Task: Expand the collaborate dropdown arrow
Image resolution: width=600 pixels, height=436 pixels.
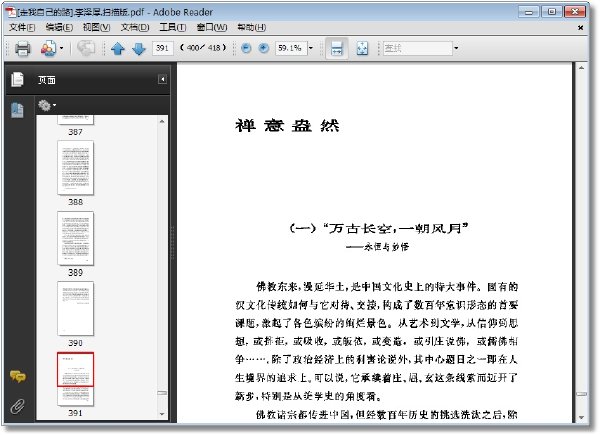Action: point(62,49)
